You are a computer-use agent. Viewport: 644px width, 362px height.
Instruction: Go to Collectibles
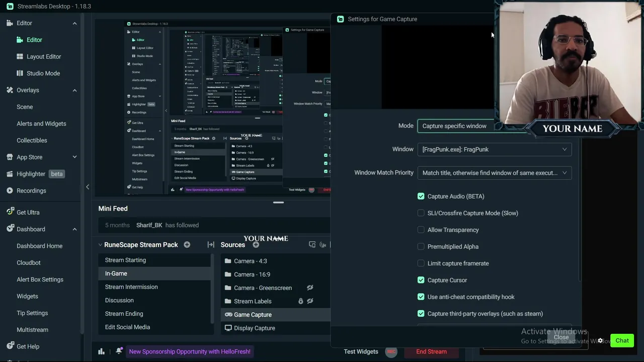coord(32,140)
